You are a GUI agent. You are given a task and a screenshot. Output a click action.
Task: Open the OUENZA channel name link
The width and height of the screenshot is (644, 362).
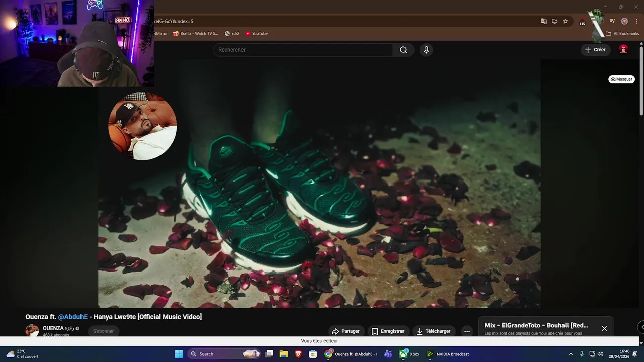53,328
